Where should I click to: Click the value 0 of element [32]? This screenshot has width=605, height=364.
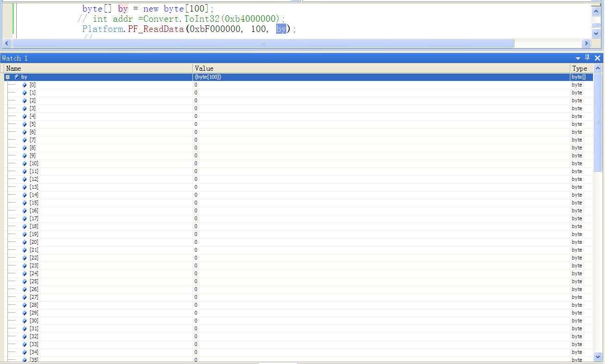(196, 336)
